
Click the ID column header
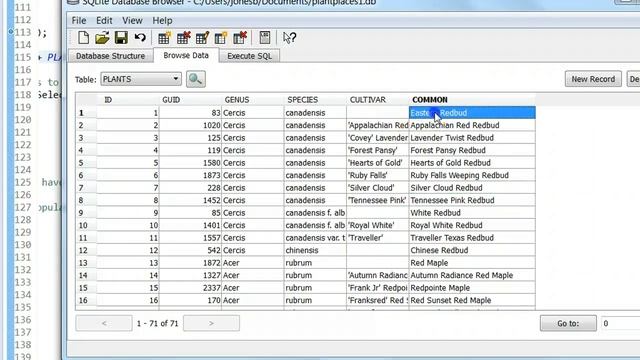click(128, 100)
